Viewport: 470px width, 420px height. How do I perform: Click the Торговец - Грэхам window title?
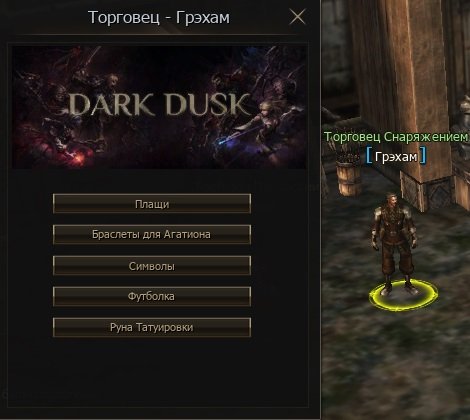pyautogui.click(x=159, y=17)
